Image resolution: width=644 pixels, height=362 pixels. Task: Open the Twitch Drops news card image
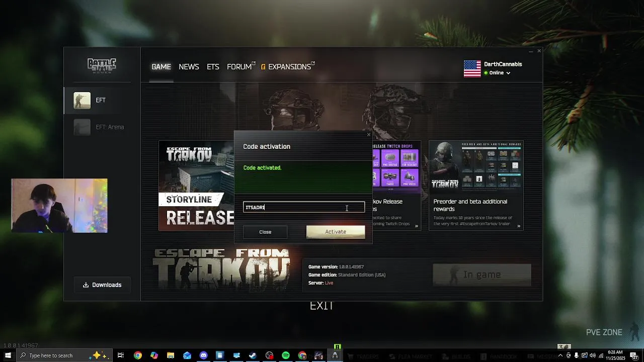(396, 166)
